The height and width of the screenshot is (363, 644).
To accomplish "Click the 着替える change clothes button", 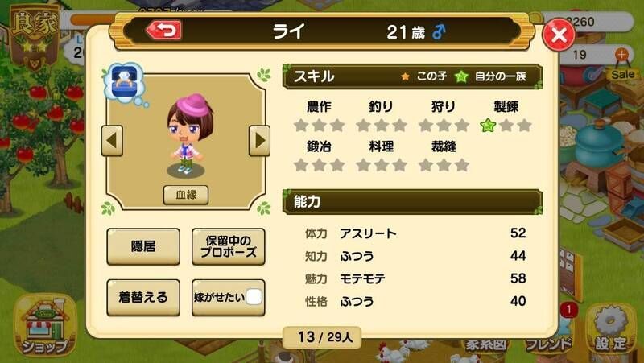I will tap(143, 297).
